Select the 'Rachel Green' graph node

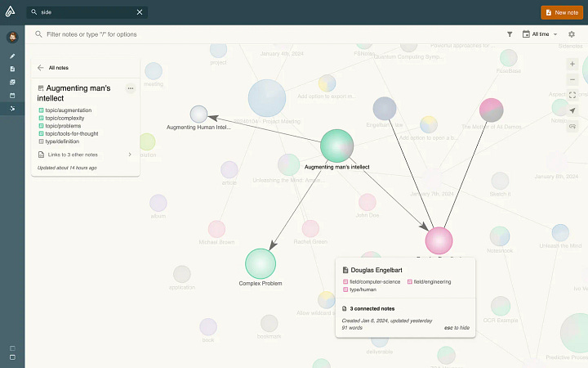click(310, 229)
